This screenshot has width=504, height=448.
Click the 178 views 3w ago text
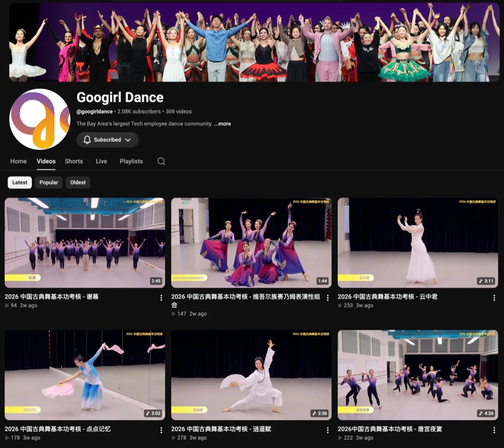pyautogui.click(x=23, y=438)
